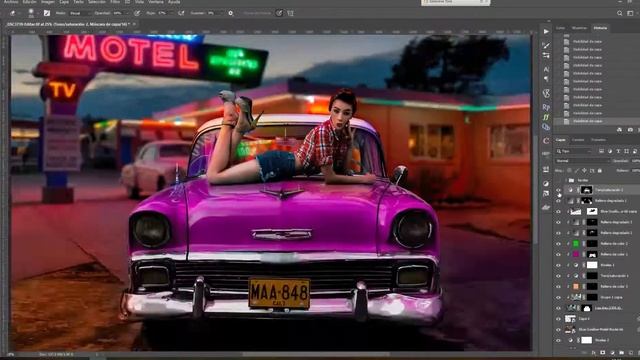Screen dimensions: 640x360
Task: Enable pressure control for opacity
Action: point(137,13)
